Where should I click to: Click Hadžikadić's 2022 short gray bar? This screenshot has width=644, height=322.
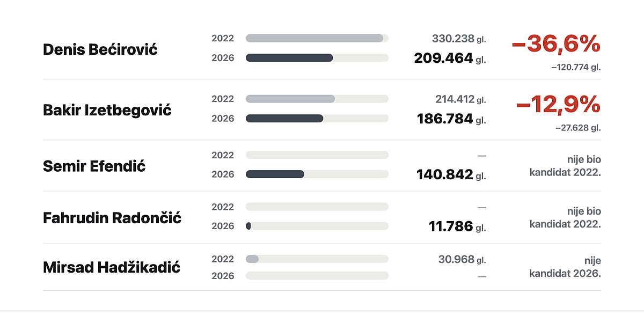click(x=252, y=259)
